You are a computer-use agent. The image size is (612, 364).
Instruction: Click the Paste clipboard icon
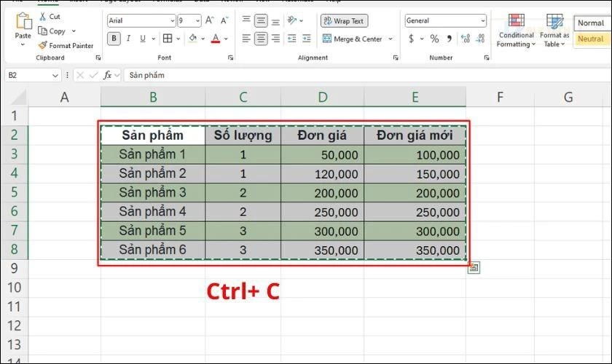[x=23, y=20]
